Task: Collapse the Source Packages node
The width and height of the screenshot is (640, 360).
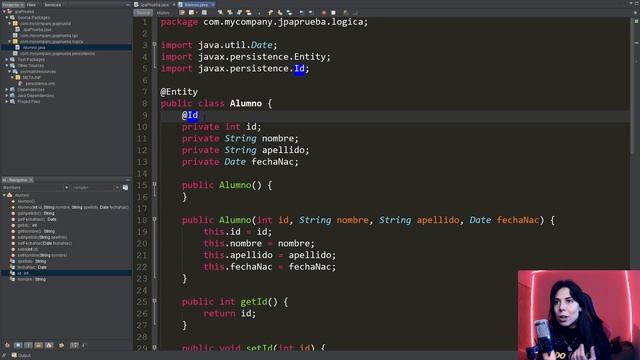Action: [x=7, y=18]
